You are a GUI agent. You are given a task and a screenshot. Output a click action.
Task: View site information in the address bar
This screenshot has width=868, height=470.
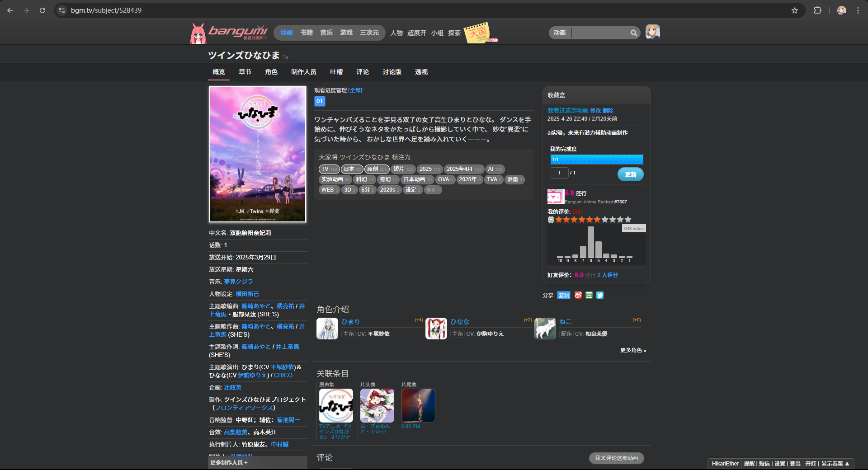pos(62,10)
